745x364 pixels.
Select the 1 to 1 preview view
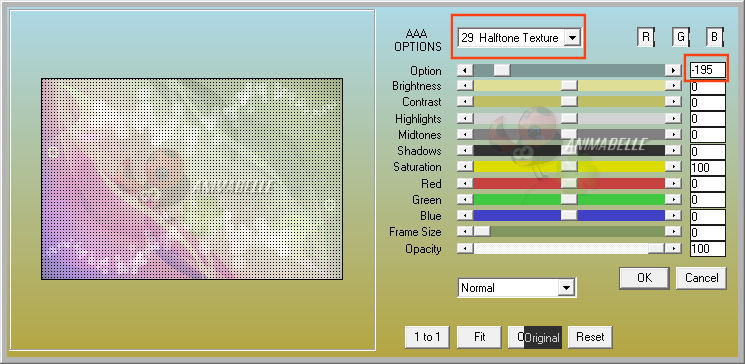[428, 337]
